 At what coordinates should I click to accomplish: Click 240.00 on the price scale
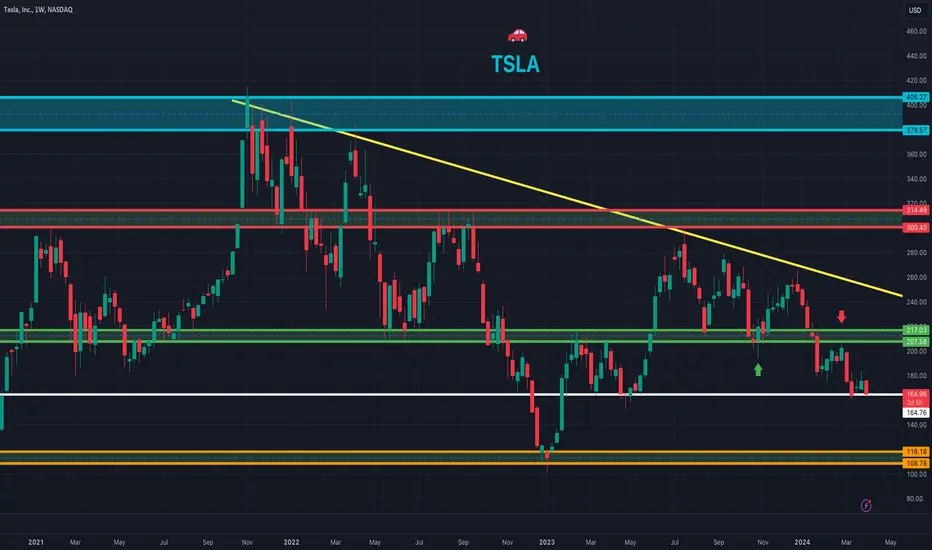pyautogui.click(x=916, y=302)
